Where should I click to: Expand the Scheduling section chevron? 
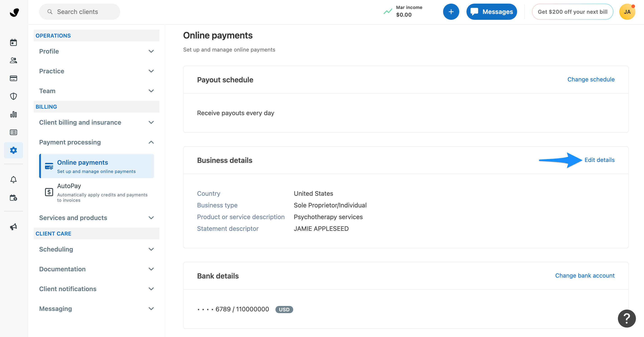tap(151, 249)
